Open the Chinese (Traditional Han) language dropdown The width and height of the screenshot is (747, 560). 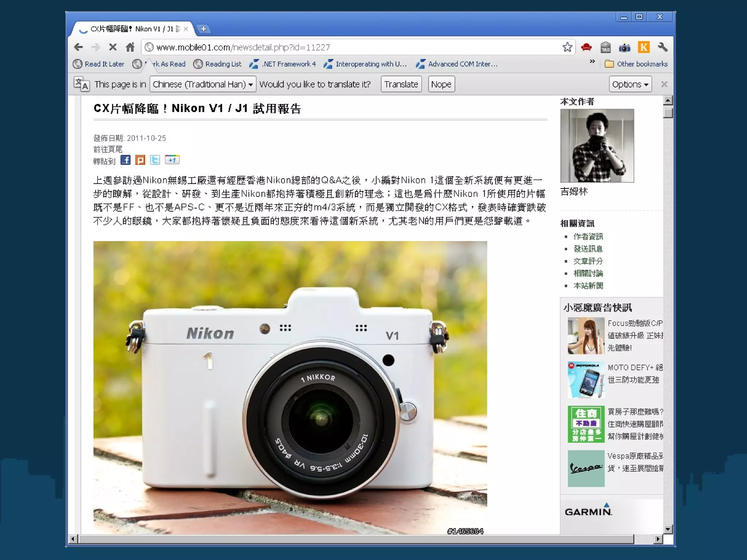203,84
